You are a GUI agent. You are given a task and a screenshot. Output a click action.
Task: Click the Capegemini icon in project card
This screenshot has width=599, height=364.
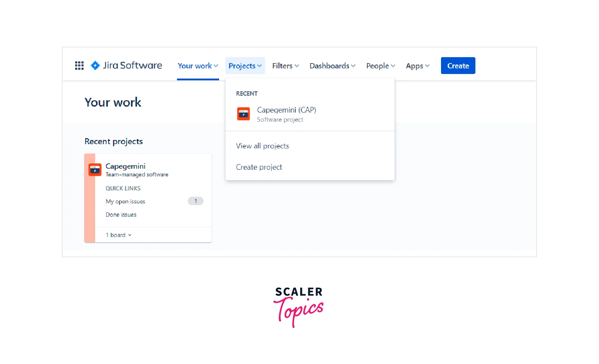pos(95,170)
